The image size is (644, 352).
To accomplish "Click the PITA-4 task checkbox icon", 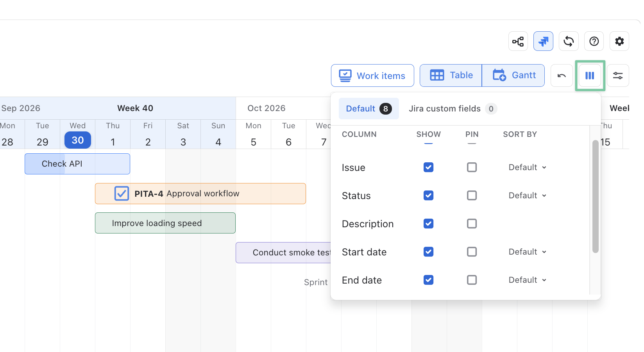I will 122,194.
